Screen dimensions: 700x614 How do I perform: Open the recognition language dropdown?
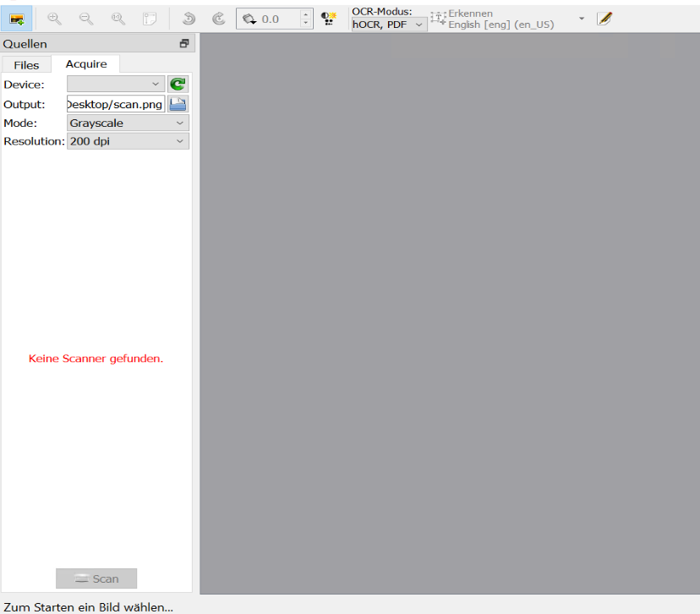[581, 19]
